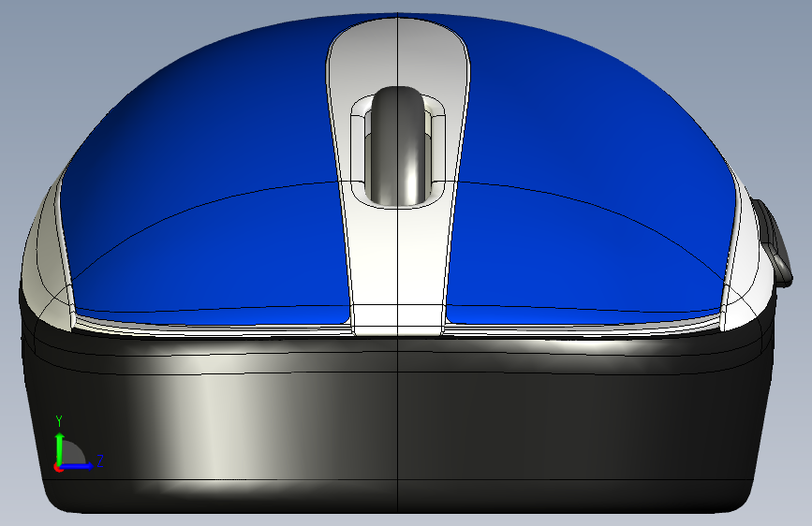
Task: Pick the dark side button on the mouse's right edge
Action: 774,241
